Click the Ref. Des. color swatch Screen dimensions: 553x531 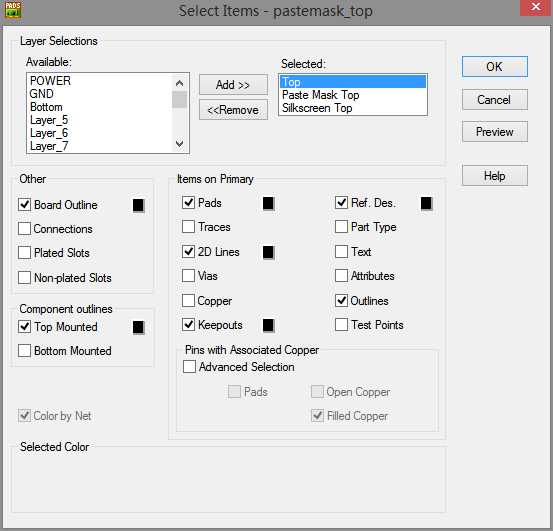pyautogui.click(x=426, y=203)
